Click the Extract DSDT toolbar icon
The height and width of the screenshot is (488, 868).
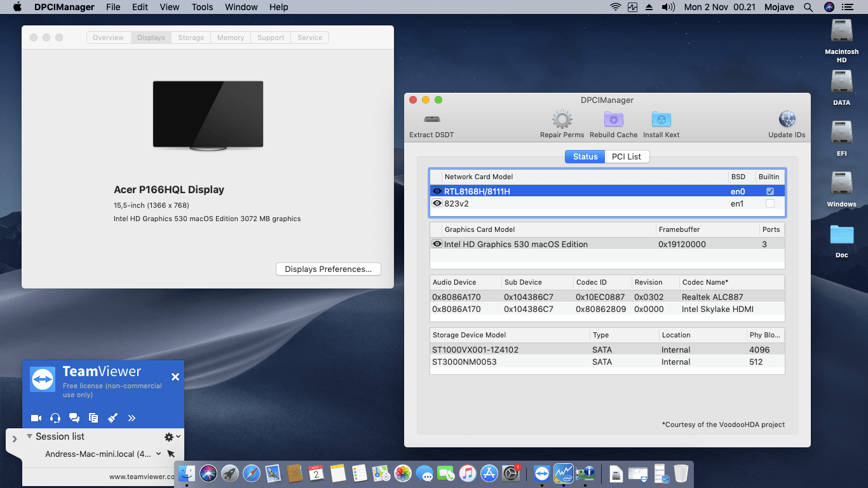coord(432,119)
